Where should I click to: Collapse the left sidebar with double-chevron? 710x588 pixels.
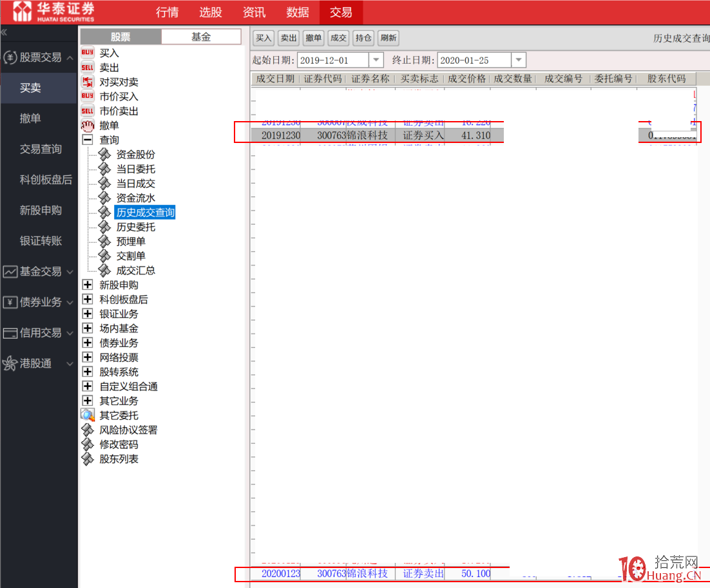[x=5, y=32]
